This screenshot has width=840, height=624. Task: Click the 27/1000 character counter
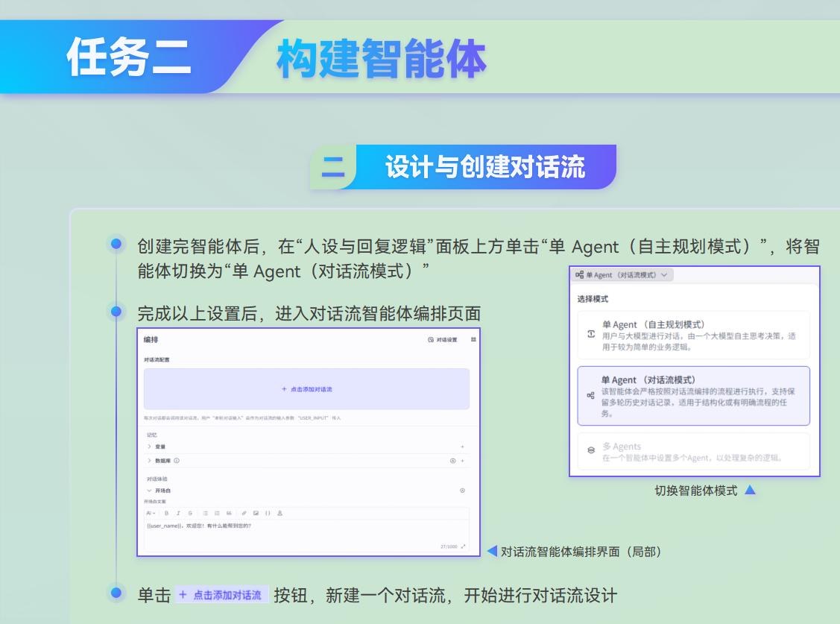[x=449, y=546]
